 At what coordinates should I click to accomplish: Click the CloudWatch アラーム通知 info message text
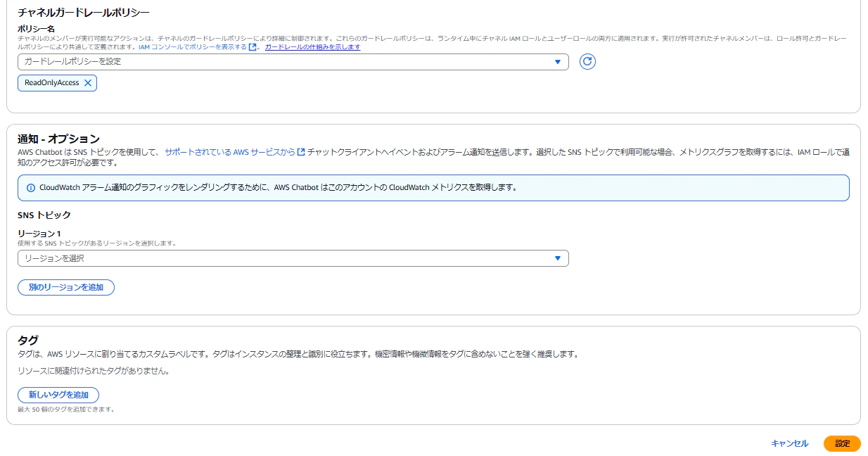(x=279, y=188)
